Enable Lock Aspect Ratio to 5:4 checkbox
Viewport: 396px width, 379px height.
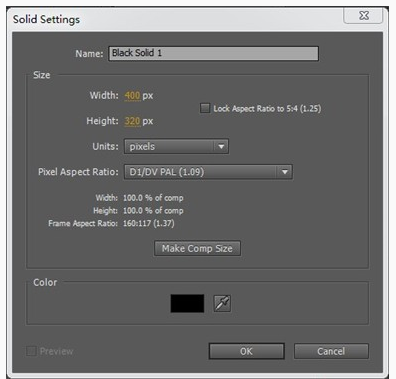click(205, 108)
